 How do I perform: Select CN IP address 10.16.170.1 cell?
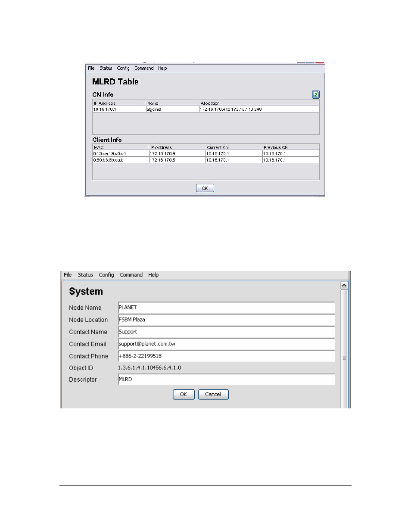click(x=119, y=109)
